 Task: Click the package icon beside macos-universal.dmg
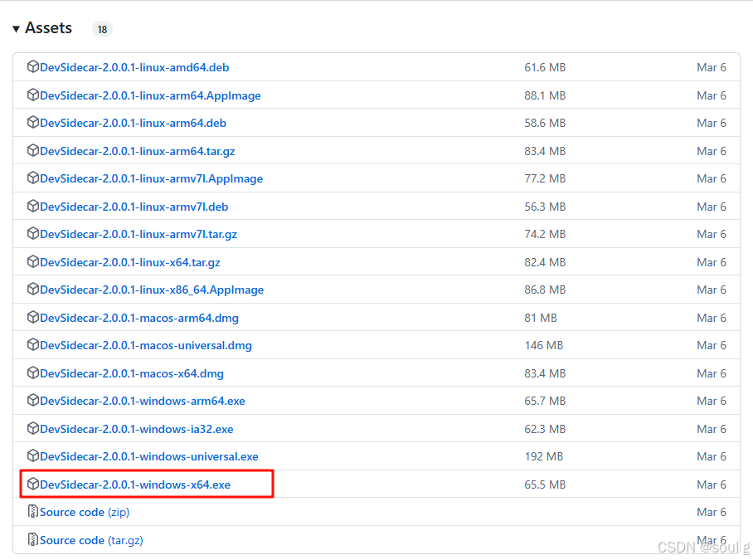coord(32,345)
